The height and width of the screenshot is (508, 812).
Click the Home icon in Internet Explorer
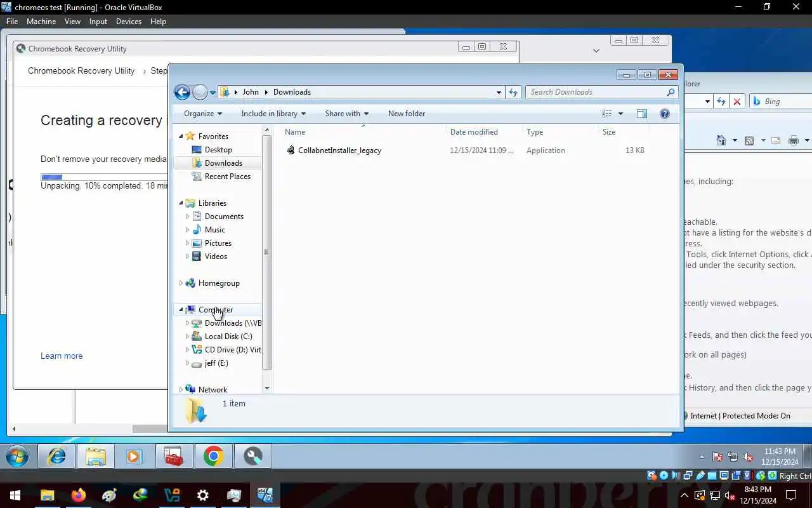point(721,140)
